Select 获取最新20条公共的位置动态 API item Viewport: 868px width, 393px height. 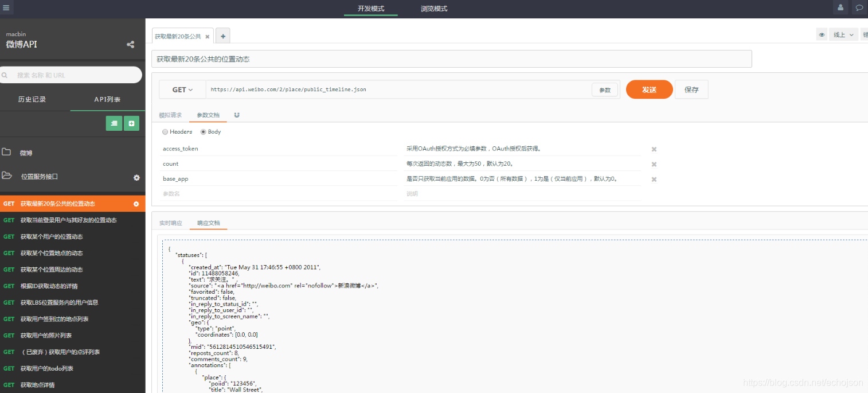pyautogui.click(x=72, y=204)
